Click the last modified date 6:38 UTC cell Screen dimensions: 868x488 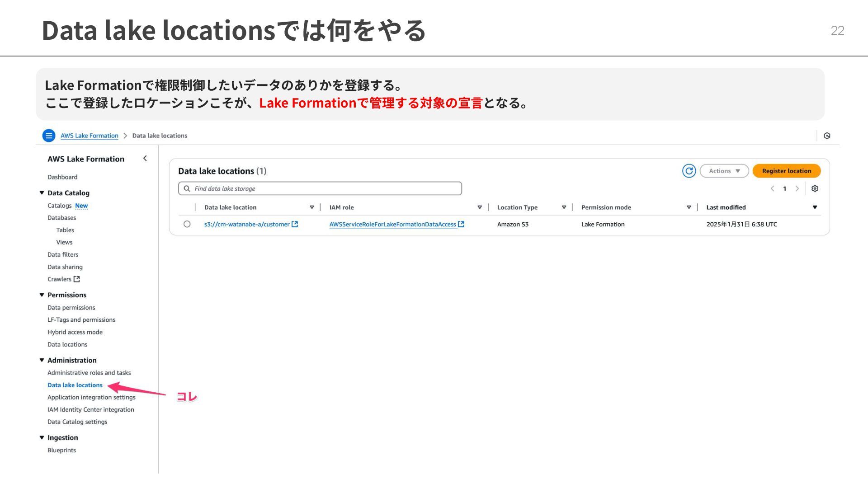click(742, 224)
